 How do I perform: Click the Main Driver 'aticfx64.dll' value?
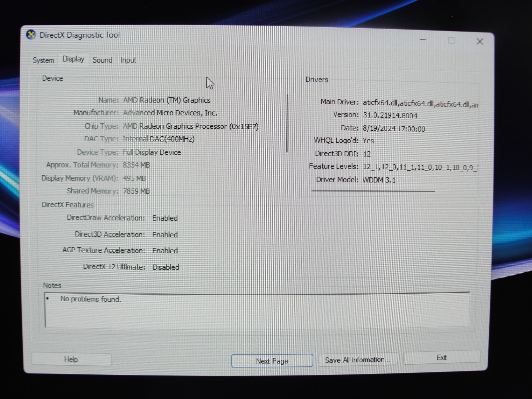click(420, 104)
